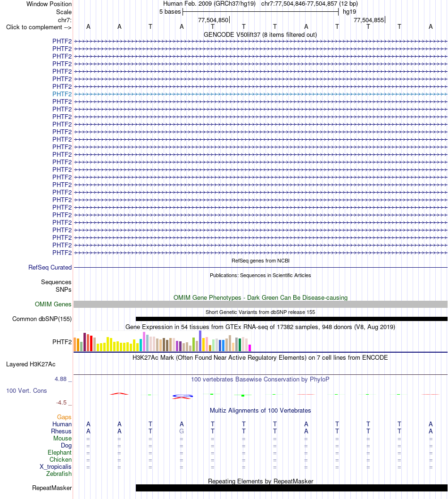Open 'Short Genetic Variants from dbSNP release 155' title
Viewport: 448px width, 499px height.
(260, 312)
